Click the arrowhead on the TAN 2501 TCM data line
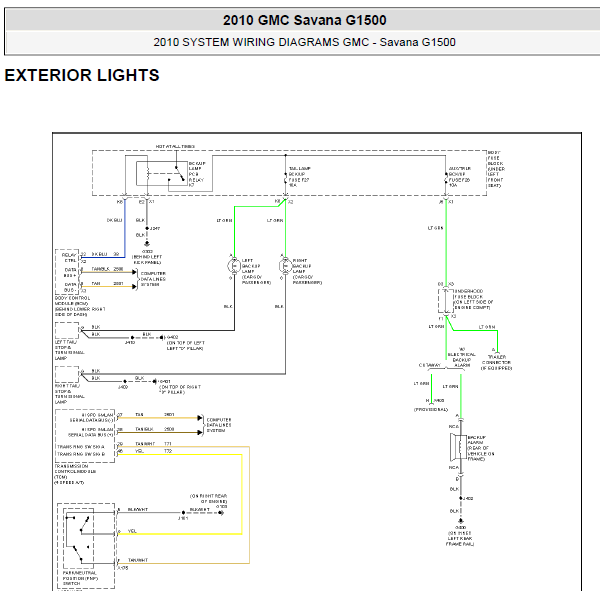Screen dimensions: 600x591 pyautogui.click(x=200, y=418)
